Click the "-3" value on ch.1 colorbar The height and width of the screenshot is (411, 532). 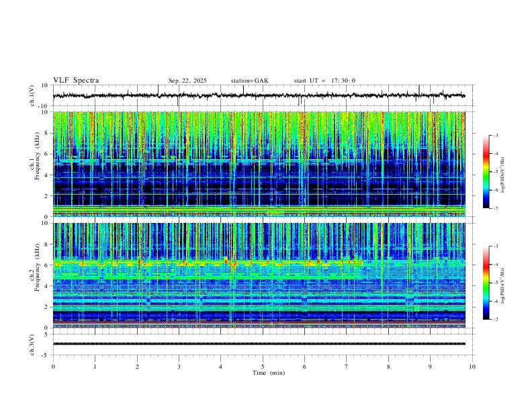tap(495, 135)
